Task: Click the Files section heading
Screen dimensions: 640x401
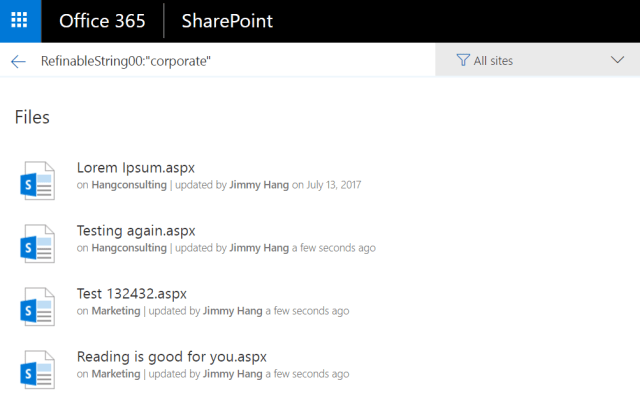Action: pos(32,117)
